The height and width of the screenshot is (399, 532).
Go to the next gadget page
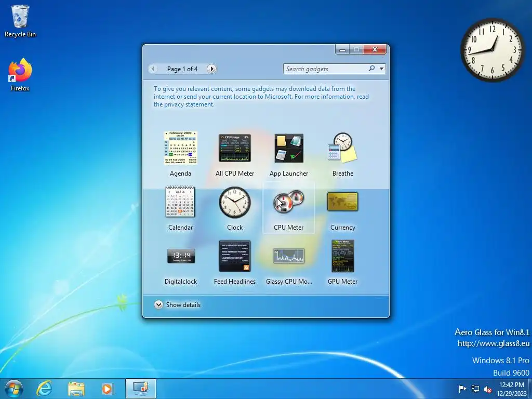click(x=212, y=69)
